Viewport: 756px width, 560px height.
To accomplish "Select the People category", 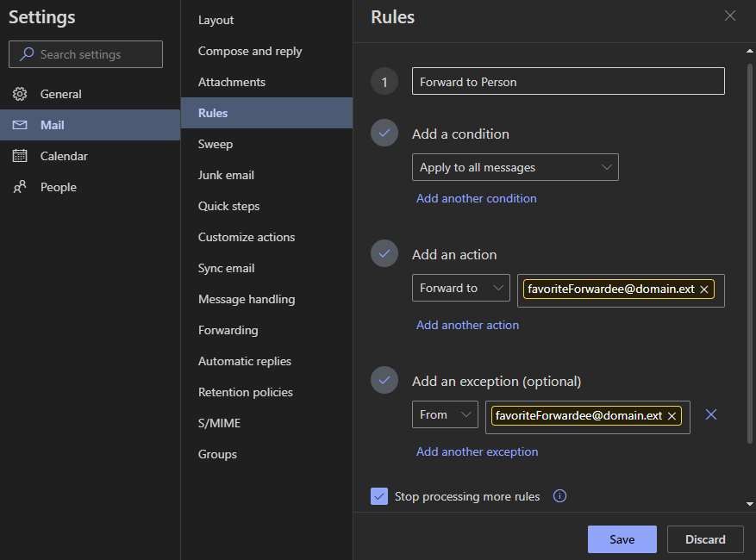I will click(91, 187).
